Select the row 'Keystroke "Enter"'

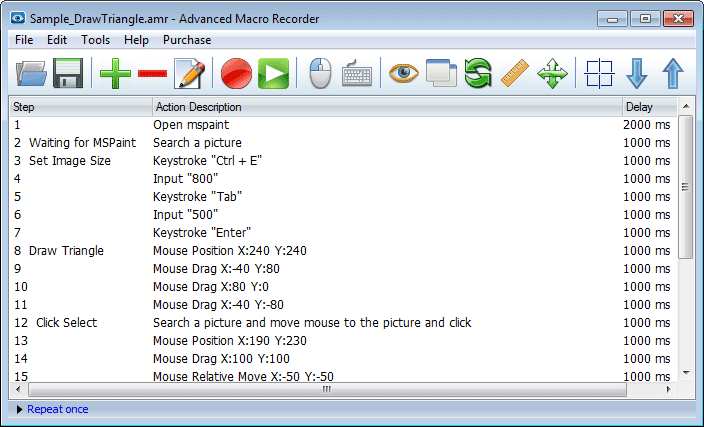click(x=343, y=233)
